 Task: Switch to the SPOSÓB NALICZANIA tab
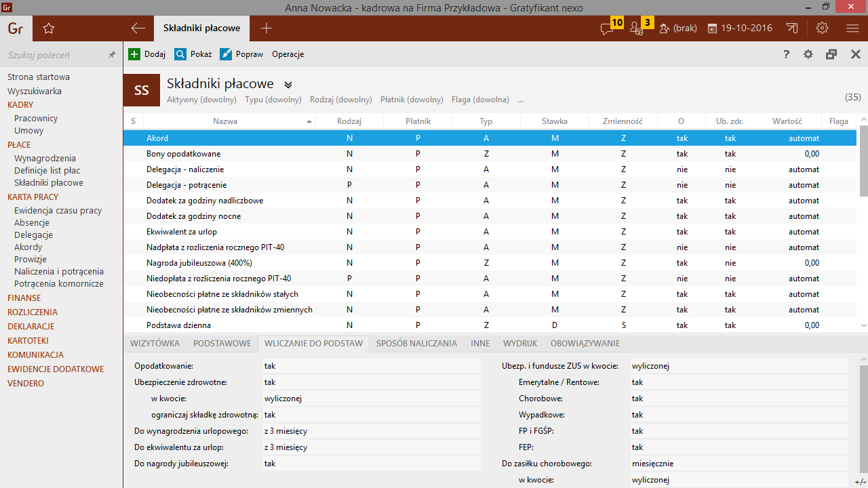tap(416, 344)
